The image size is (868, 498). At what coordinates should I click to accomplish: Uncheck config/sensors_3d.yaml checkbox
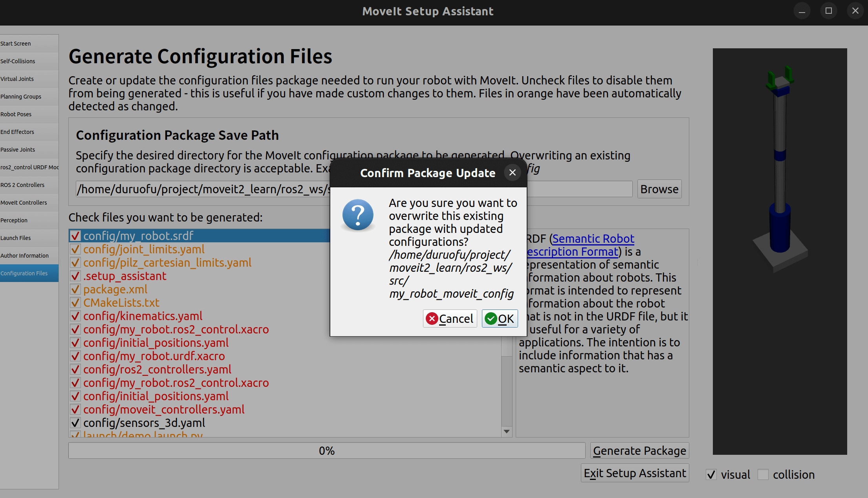pos(75,423)
